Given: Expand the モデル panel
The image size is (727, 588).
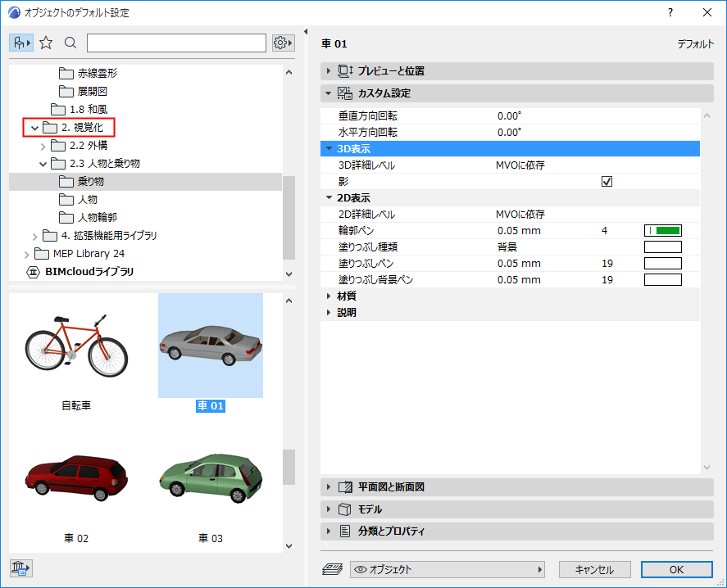Looking at the screenshot, I should click(329, 509).
